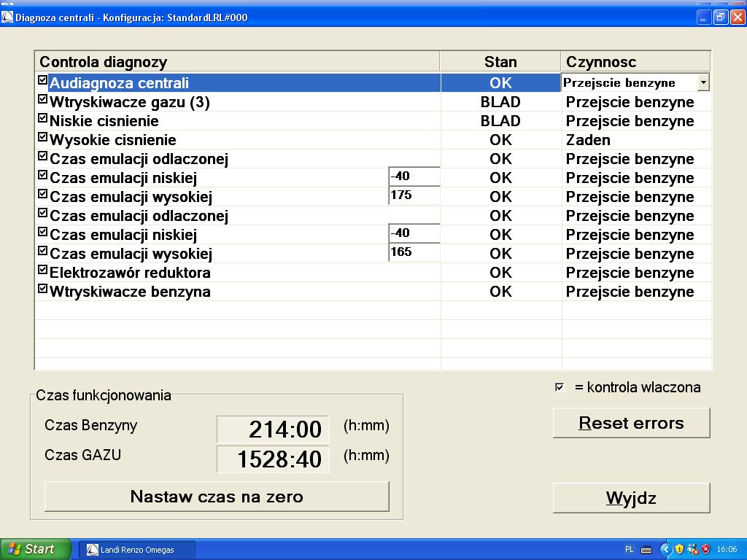Click the Controla diagnozy column header
The height and width of the screenshot is (560, 747).
(237, 62)
